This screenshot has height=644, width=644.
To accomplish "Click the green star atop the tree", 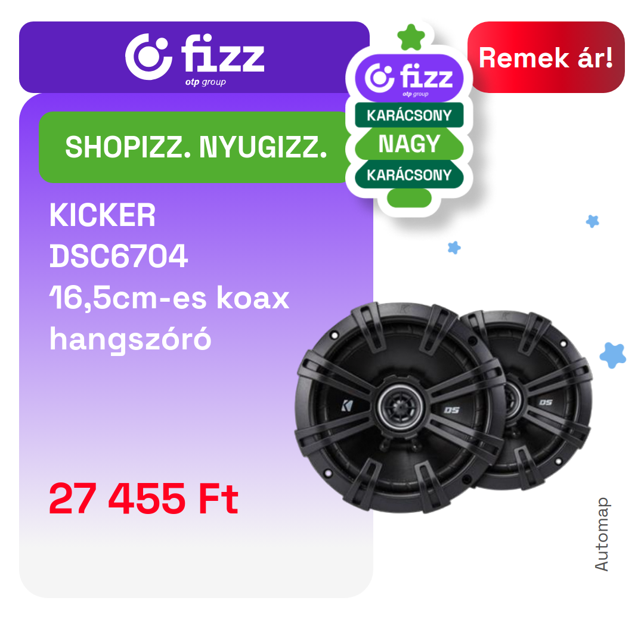I will (411, 38).
